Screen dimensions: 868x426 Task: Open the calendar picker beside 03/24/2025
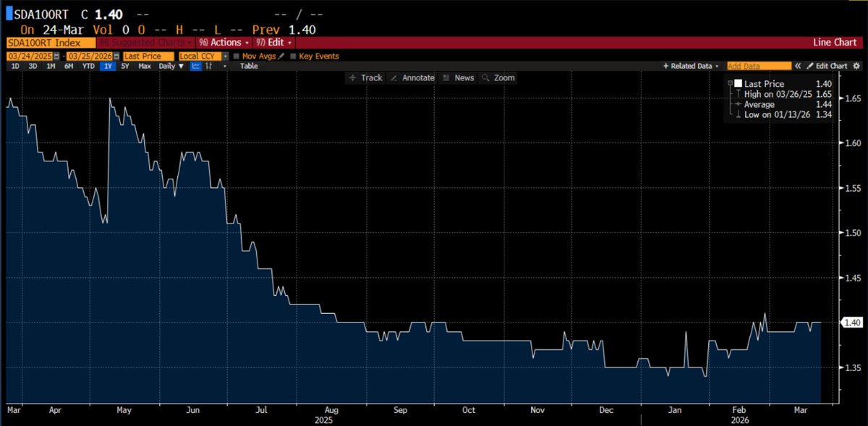[56, 56]
